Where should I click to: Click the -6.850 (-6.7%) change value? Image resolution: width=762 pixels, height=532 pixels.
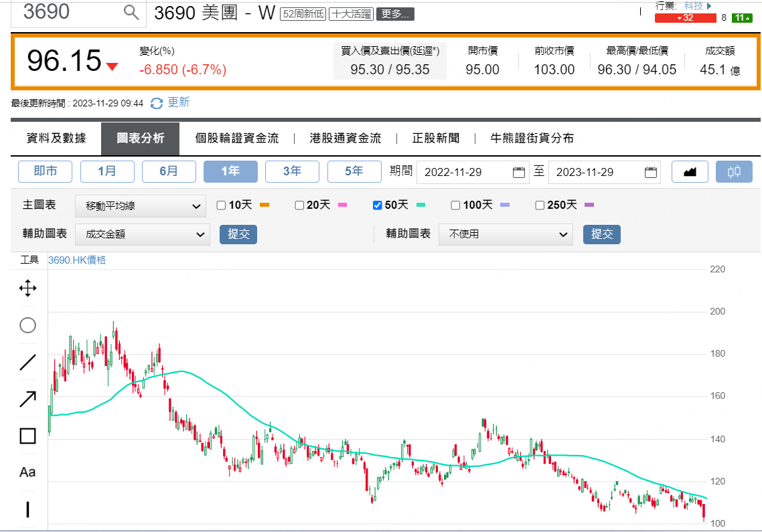[x=183, y=70]
